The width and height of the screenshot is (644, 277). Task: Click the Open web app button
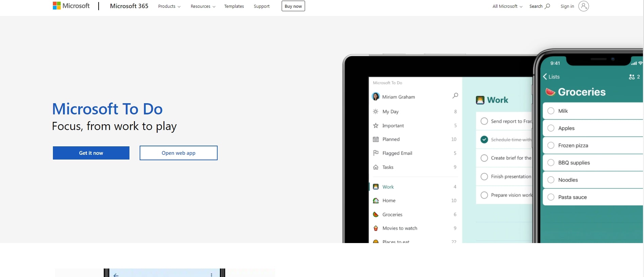(179, 153)
